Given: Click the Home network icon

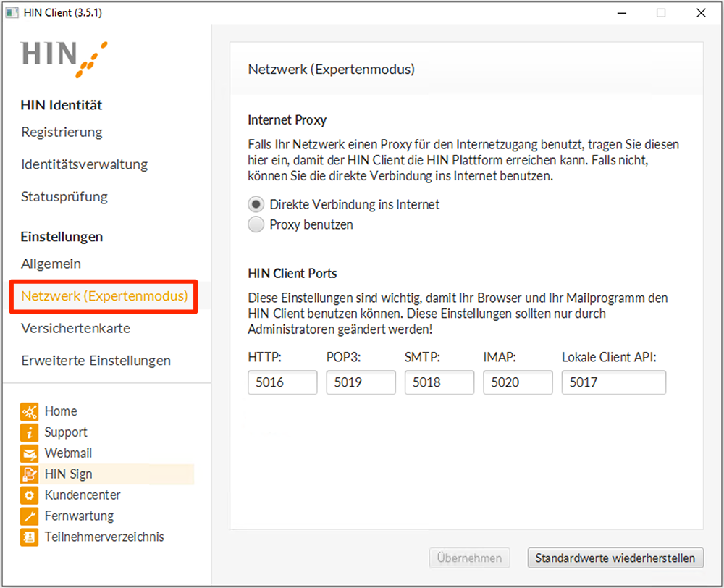Looking at the screenshot, I should (x=29, y=411).
